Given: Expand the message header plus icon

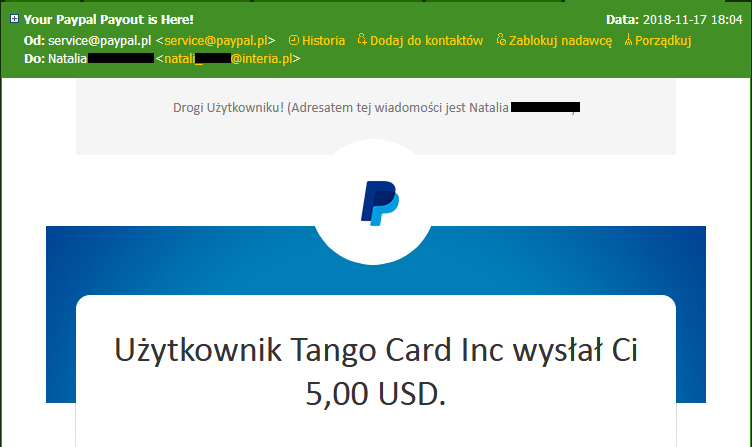Looking at the screenshot, I should point(14,19).
